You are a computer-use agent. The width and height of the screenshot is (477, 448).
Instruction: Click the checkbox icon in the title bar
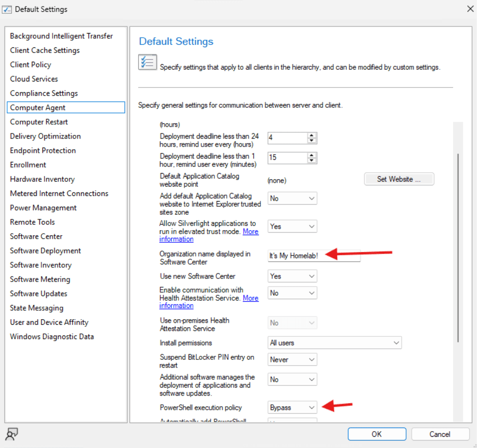(x=7, y=9)
